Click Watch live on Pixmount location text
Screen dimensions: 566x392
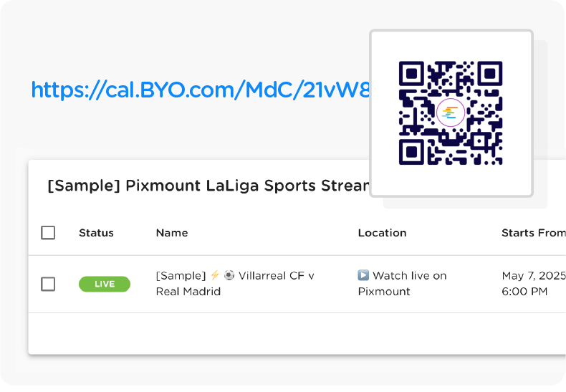pos(402,283)
